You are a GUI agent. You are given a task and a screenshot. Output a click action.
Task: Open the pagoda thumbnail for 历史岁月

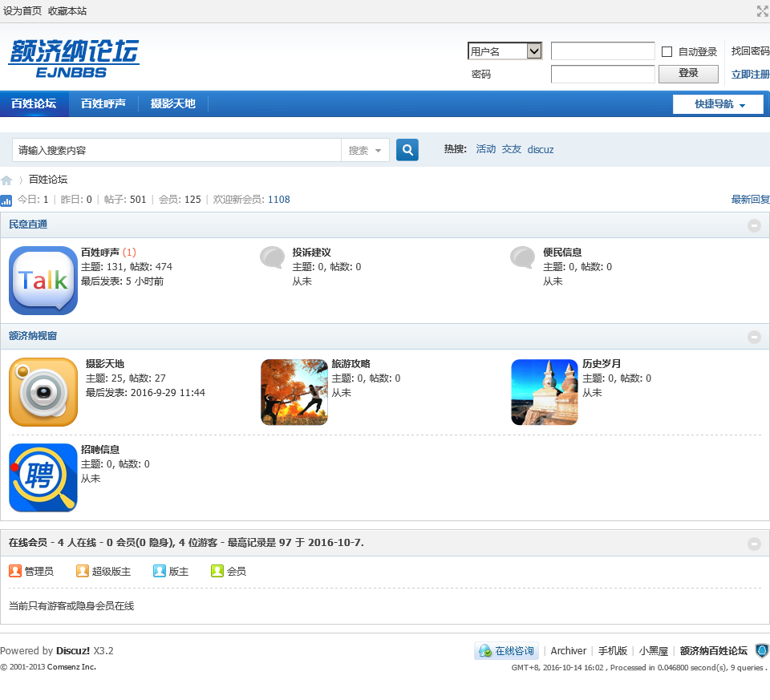coord(545,392)
